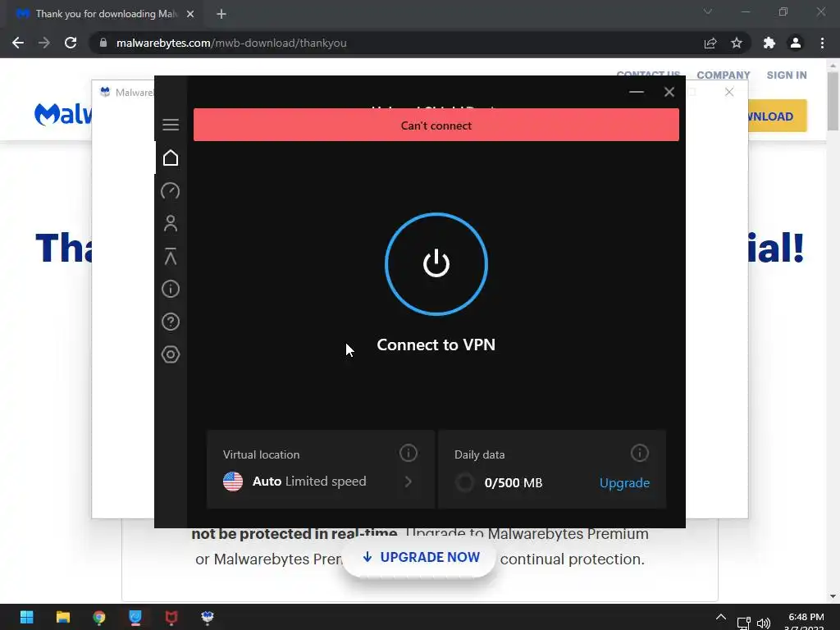Open Windows Start menu
This screenshot has height=630, width=840.
[x=26, y=617]
